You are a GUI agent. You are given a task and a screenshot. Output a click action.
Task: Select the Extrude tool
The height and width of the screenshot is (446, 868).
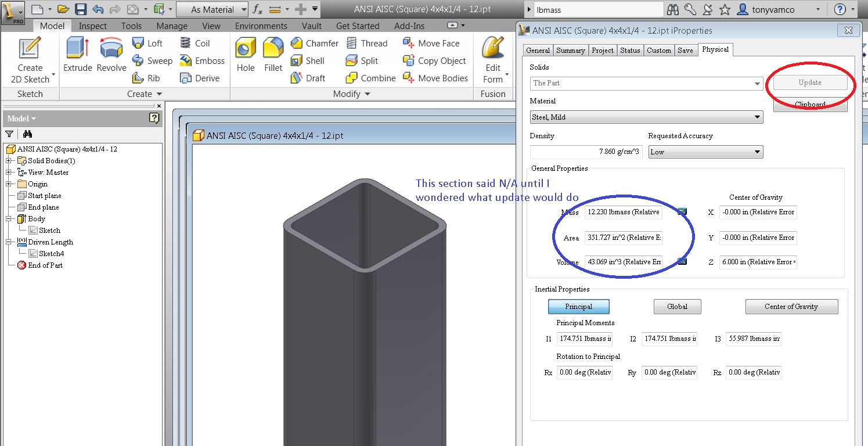(x=77, y=55)
